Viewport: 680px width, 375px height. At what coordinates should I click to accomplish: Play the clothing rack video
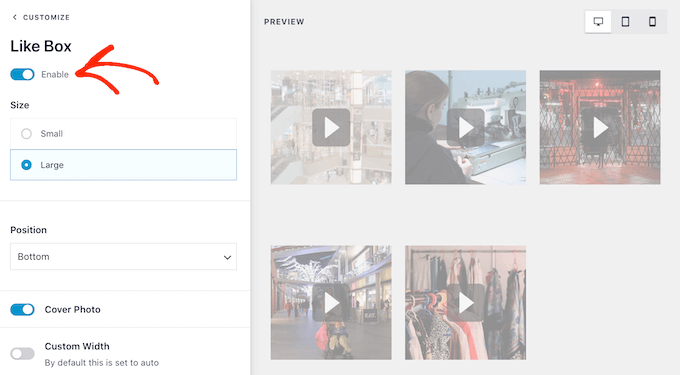point(466,303)
